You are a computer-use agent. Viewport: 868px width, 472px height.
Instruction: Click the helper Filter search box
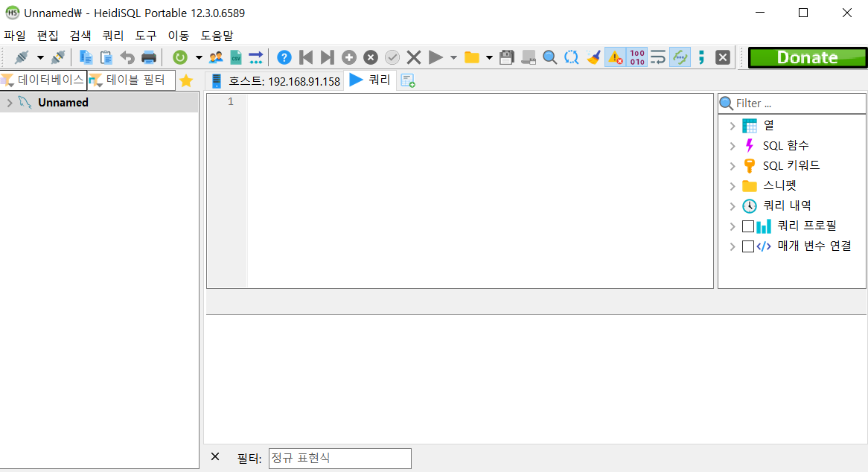[x=792, y=103]
